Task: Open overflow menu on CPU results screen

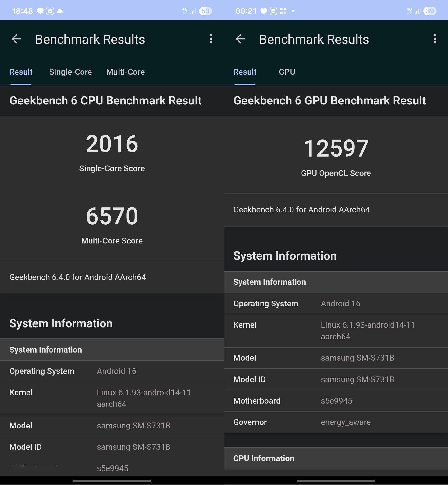Action: (211, 39)
